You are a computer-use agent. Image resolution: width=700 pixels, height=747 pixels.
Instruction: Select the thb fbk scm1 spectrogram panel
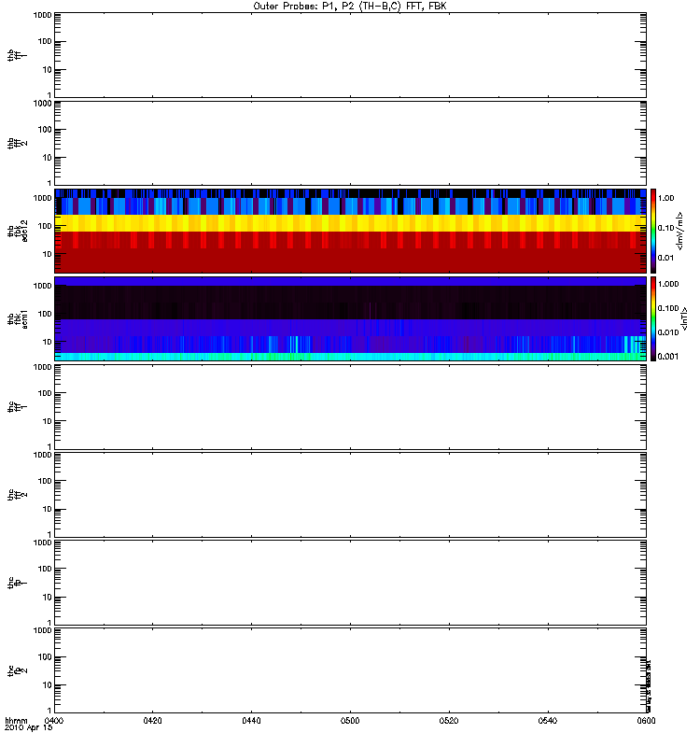tap(351, 318)
